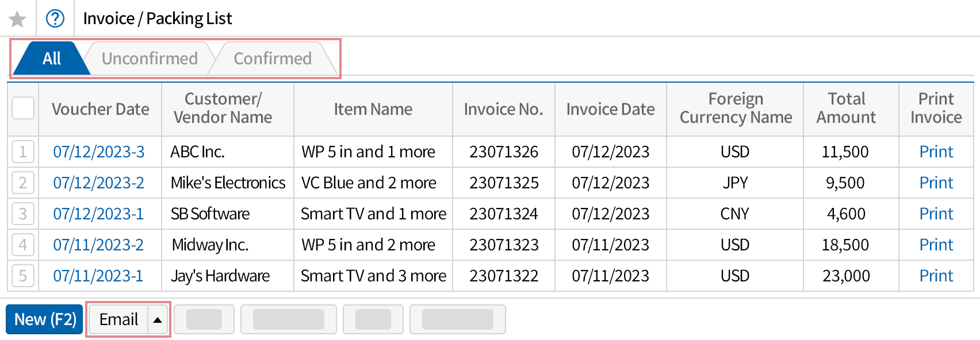
Task: Click the New (F2) button
Action: pos(45,319)
